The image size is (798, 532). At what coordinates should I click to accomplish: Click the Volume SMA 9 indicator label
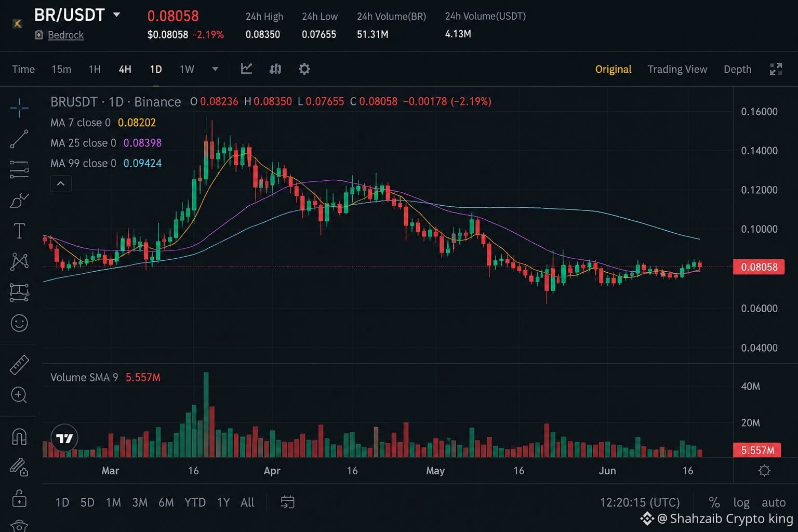coord(84,377)
